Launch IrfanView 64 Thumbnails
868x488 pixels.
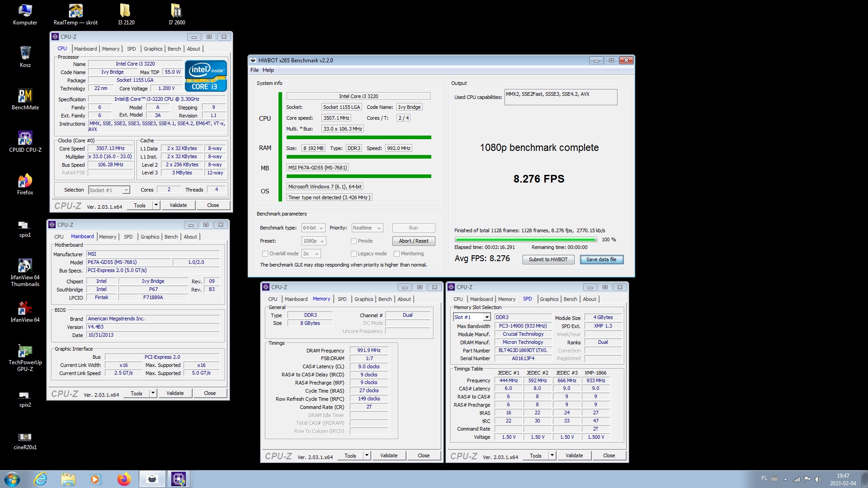(x=25, y=272)
